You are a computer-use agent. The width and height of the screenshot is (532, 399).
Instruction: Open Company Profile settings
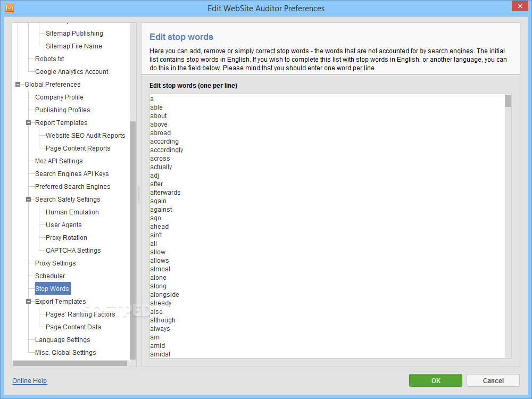tap(59, 97)
